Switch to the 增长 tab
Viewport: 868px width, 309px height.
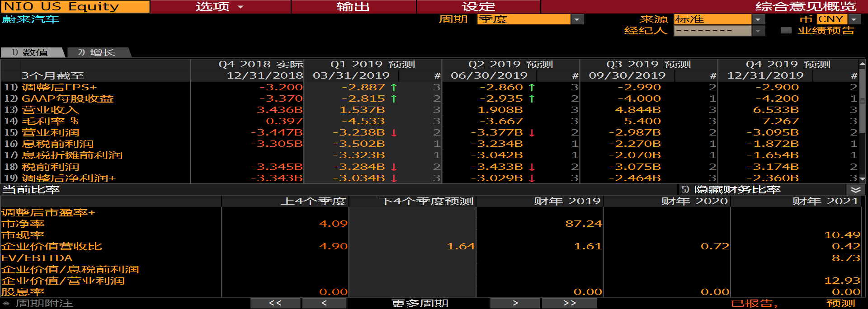99,52
